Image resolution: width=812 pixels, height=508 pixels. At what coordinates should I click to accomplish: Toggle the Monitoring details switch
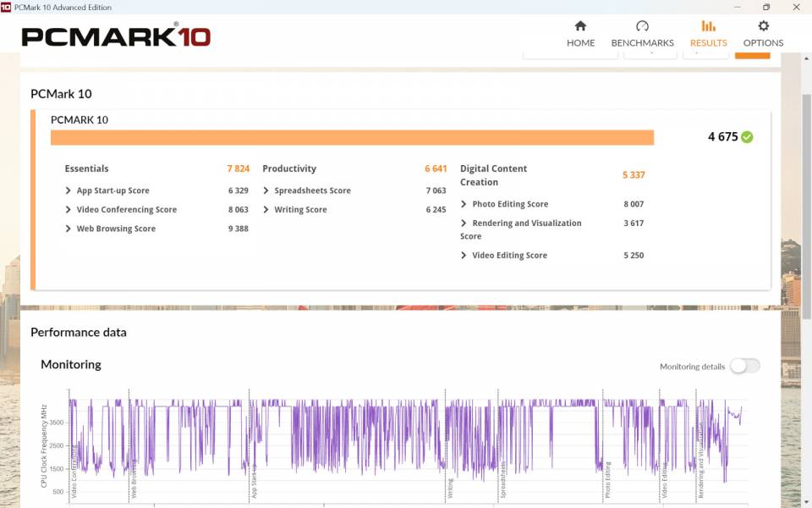coord(744,366)
